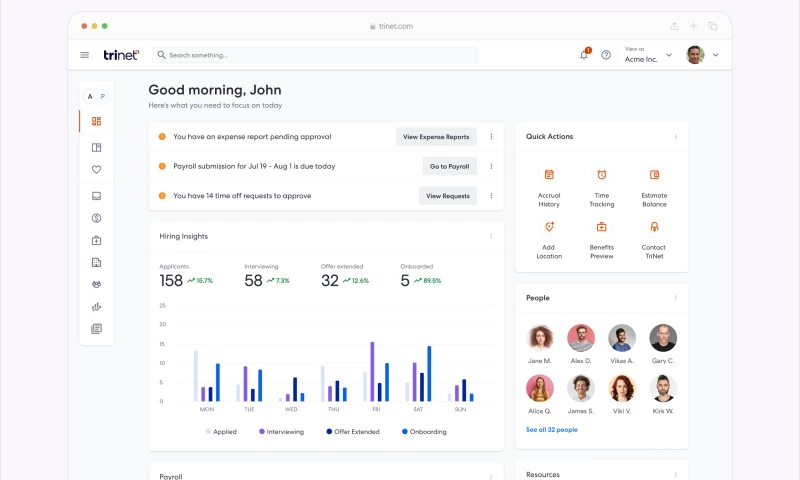Open James S. profile photo
This screenshot has width=800, height=480.
point(581,388)
